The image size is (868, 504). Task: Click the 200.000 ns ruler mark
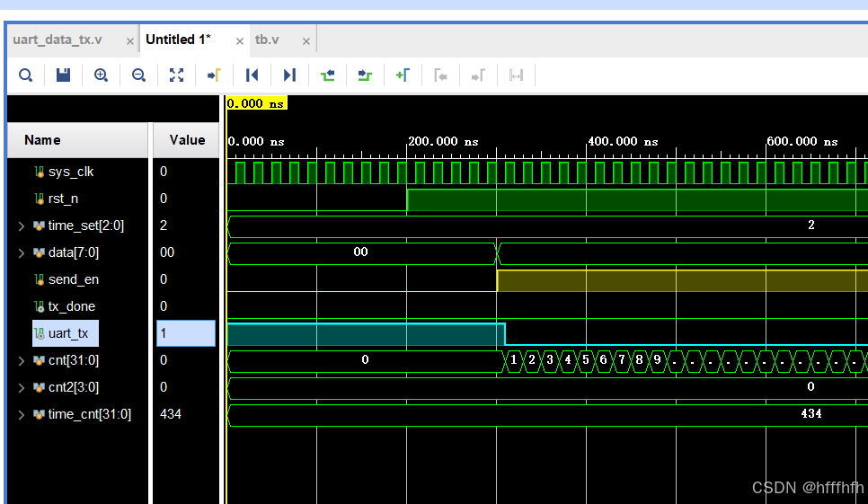(x=443, y=142)
